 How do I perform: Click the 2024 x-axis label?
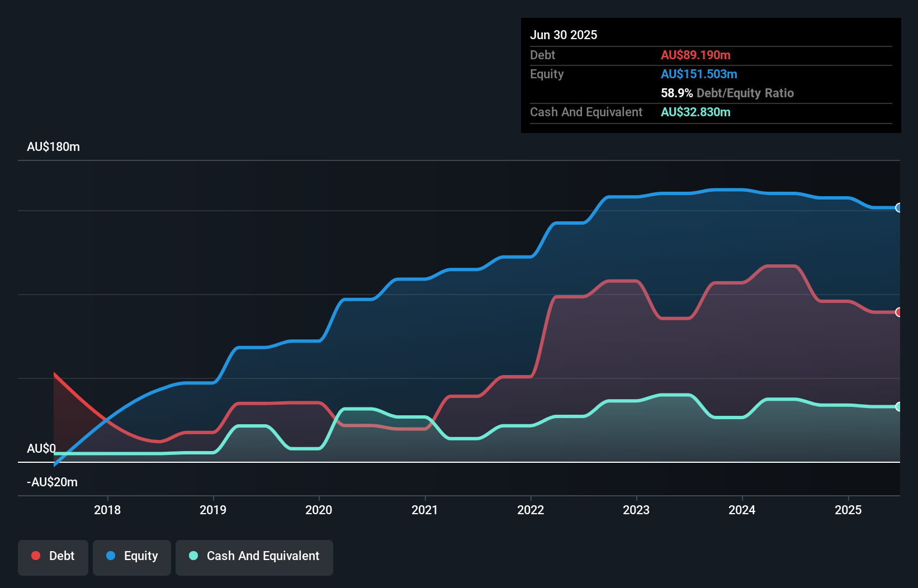tap(742, 510)
